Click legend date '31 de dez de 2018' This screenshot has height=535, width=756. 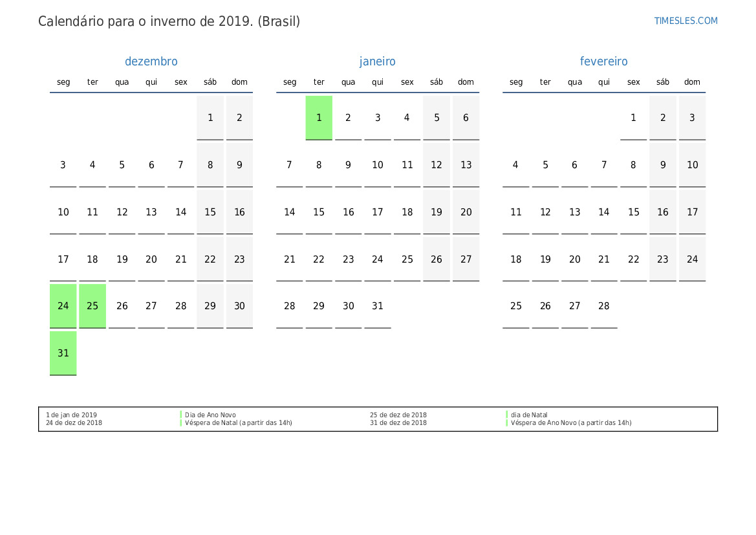click(x=398, y=422)
